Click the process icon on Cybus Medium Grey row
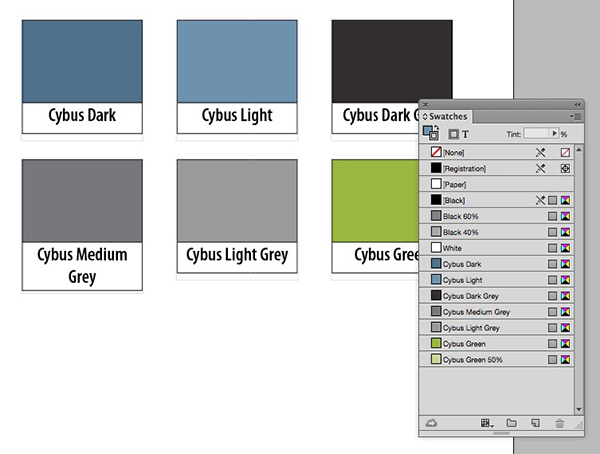 coord(552,312)
